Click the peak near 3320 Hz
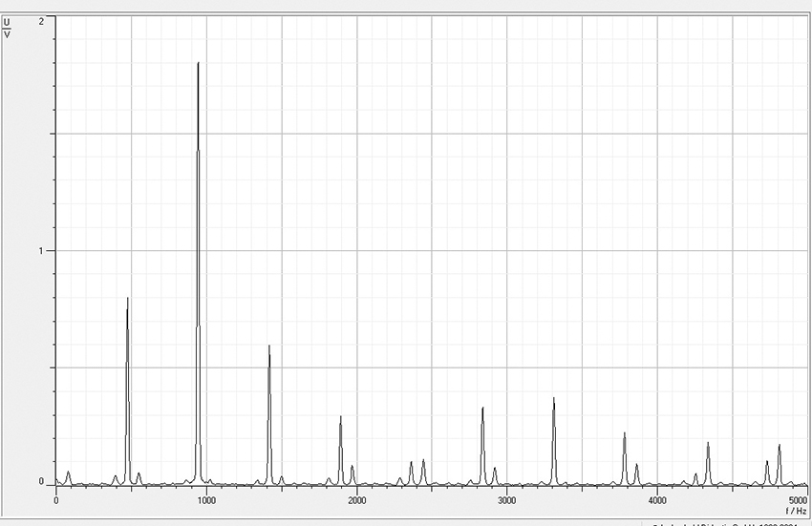The height and width of the screenshot is (526, 812). (554, 402)
